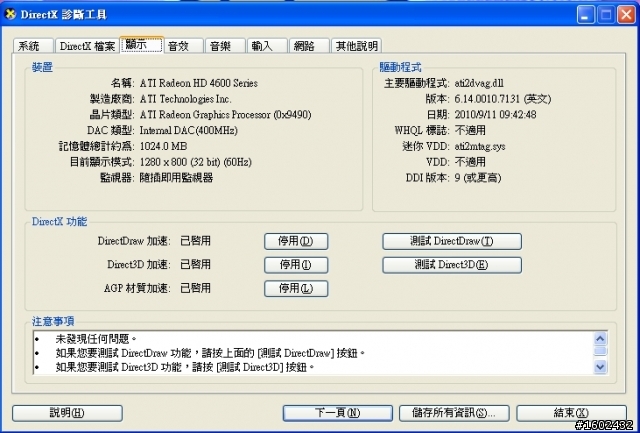
Task: Click the notes scrollbar down arrow
Action: point(600,366)
